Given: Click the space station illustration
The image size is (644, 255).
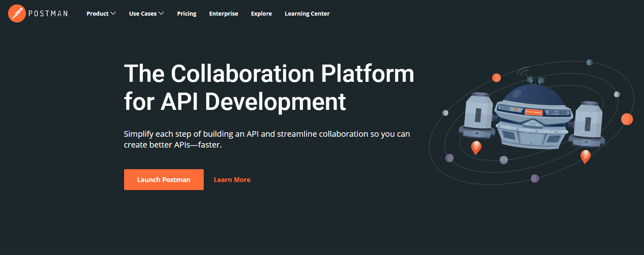Looking at the screenshot, I should [532, 122].
